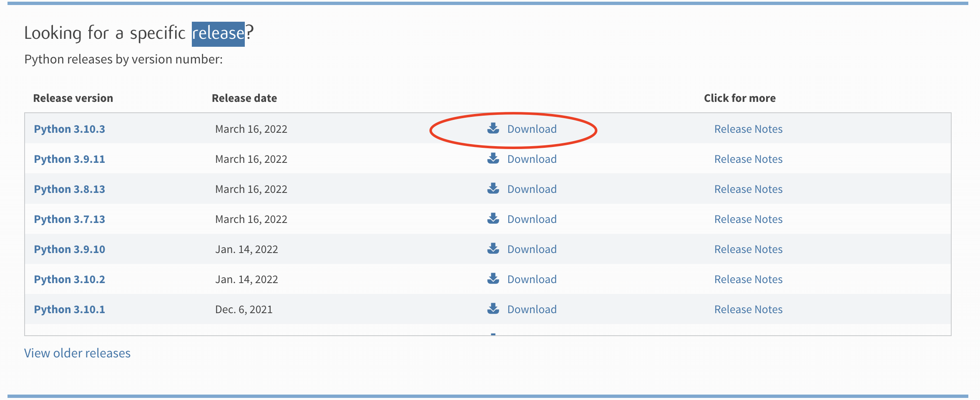
Task: Click the download icon in the Python 3.10.2 row
Action: (493, 278)
